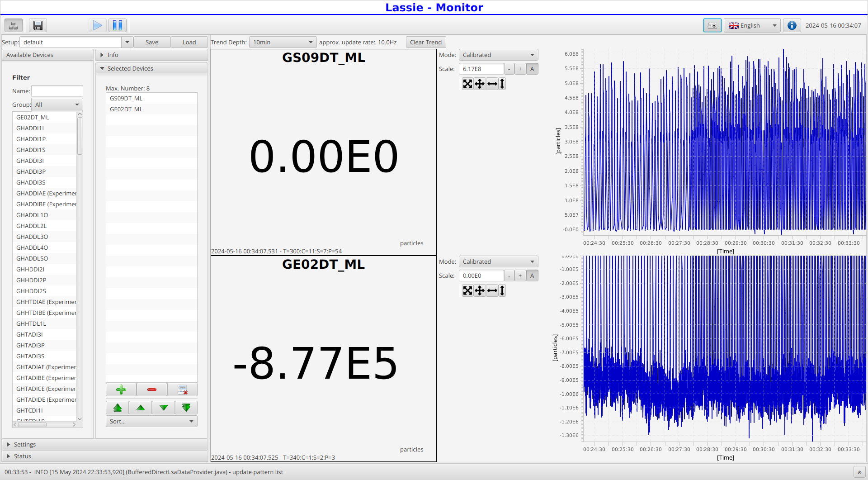
Task: Move selected device to bottom
Action: [x=186, y=408]
